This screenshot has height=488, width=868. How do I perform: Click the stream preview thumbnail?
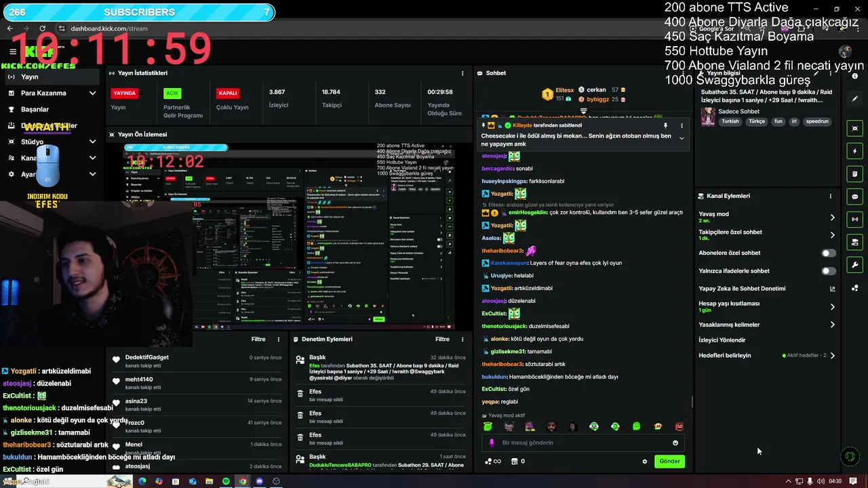coord(289,236)
